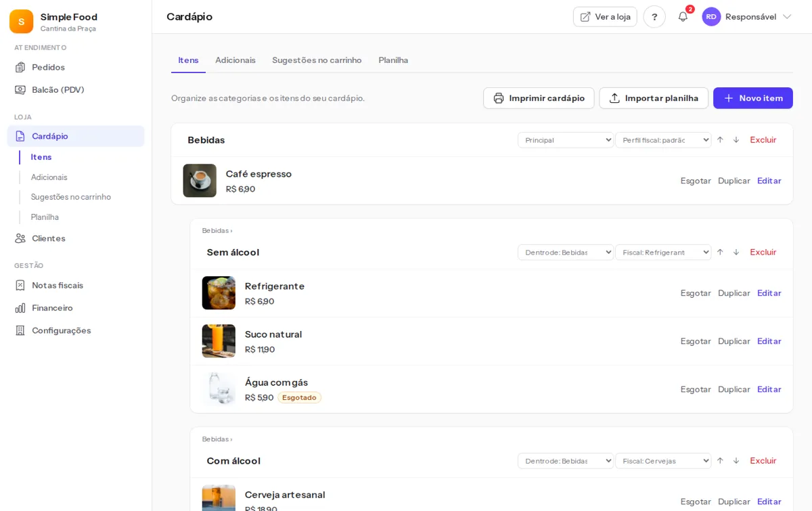
Task: Click the Esgotado badge on Água com gás
Action: [x=300, y=398]
